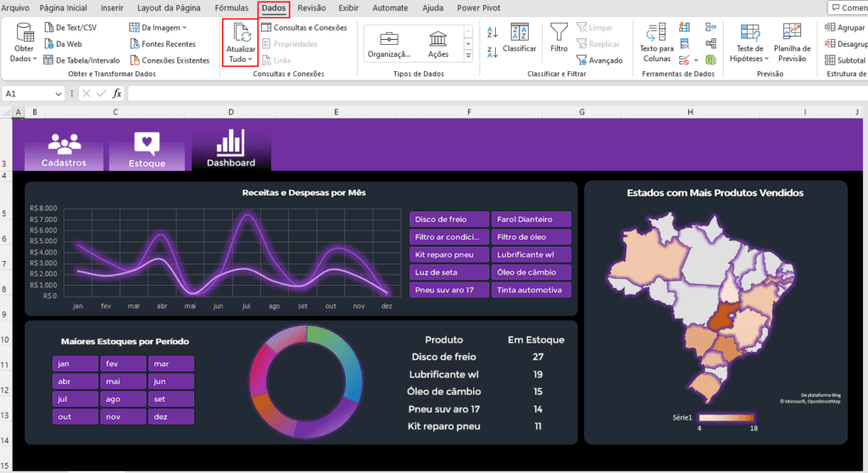Open the Power Pivot tab
This screenshot has height=473, width=868.
(478, 8)
